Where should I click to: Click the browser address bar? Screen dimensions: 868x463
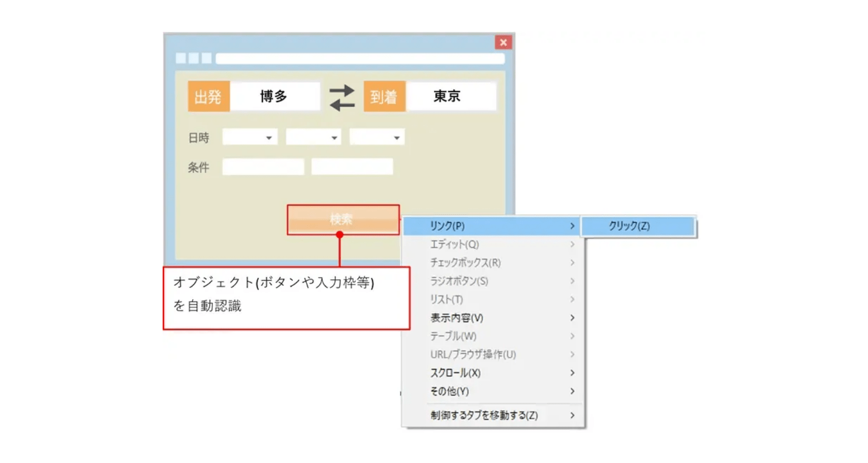[360, 59]
